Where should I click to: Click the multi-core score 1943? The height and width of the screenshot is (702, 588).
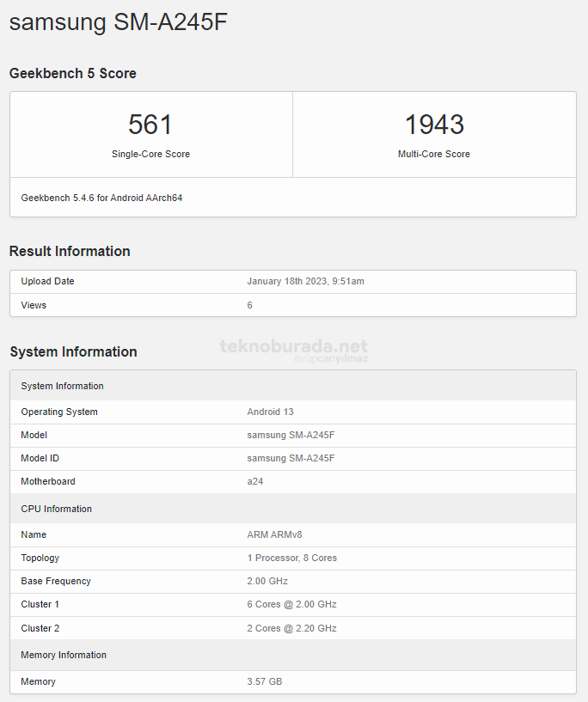(434, 124)
